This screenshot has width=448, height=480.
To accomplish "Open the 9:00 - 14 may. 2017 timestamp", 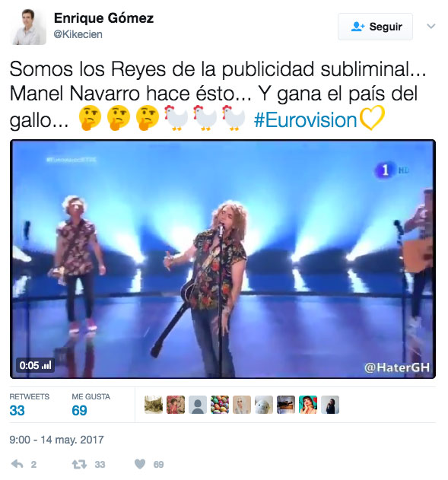I will 56,440.
